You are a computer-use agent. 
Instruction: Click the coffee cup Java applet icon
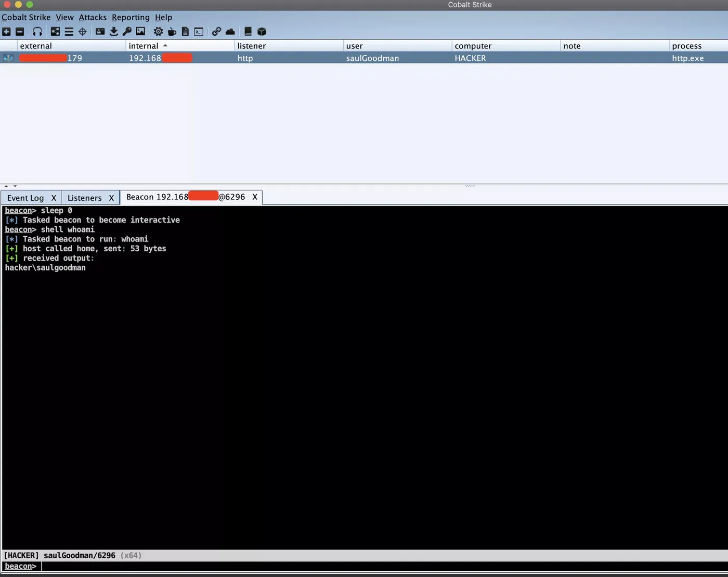172,32
